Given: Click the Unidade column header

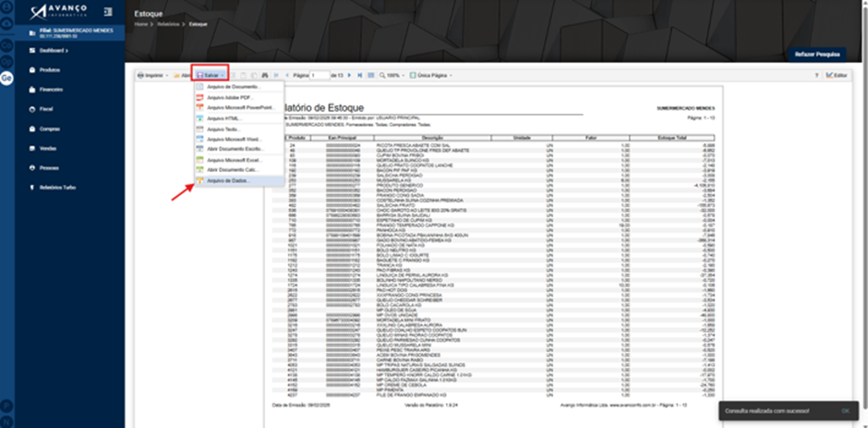Looking at the screenshot, I should tap(522, 138).
